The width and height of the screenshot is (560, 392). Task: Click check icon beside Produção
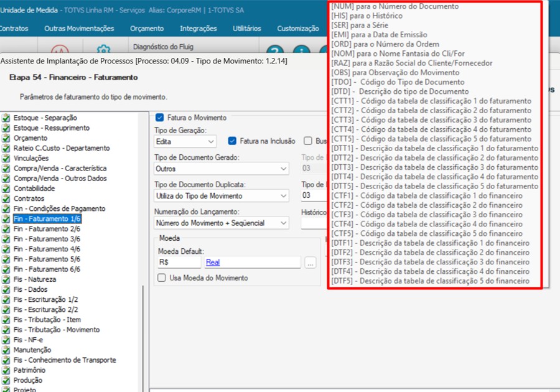(x=6, y=380)
